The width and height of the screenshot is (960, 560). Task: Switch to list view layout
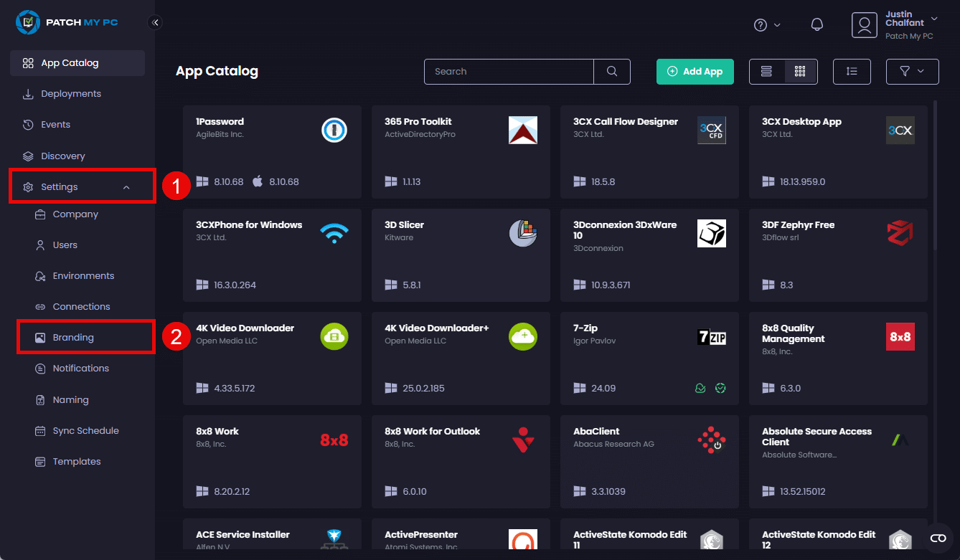766,72
